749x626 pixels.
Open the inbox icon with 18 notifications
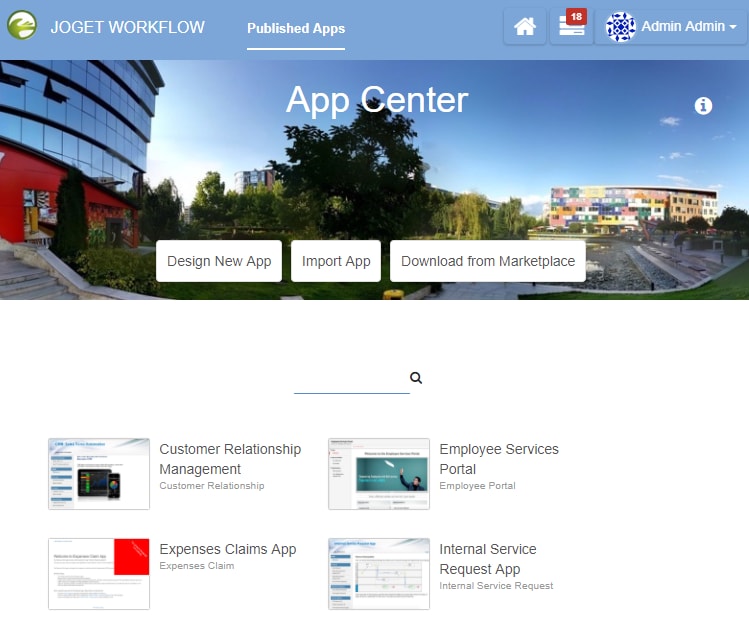pos(571,27)
